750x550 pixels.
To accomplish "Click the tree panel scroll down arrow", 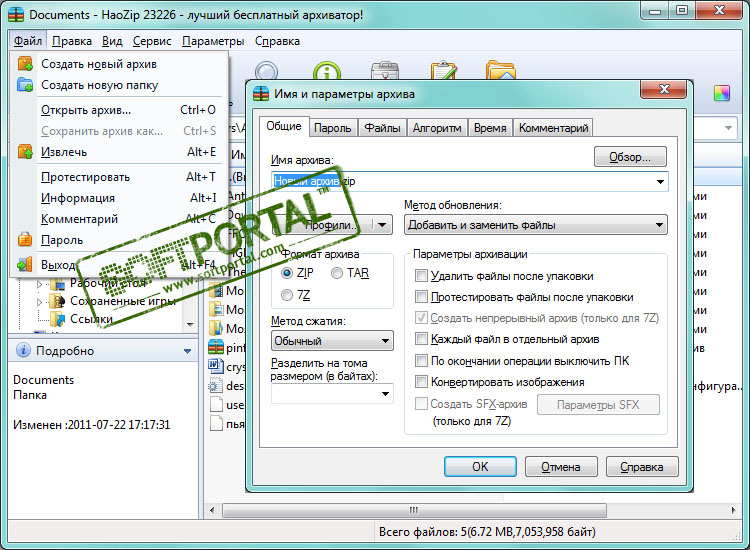I will [x=190, y=324].
